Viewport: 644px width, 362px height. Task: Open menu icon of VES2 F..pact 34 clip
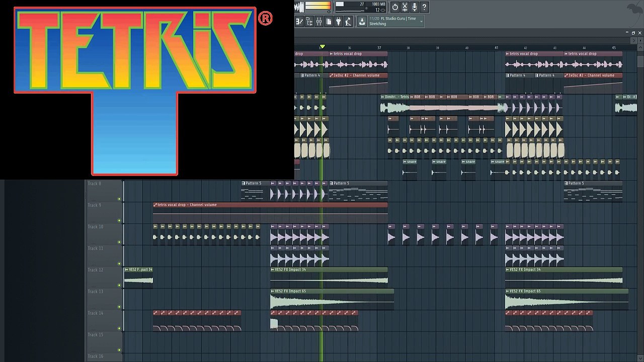click(x=126, y=269)
